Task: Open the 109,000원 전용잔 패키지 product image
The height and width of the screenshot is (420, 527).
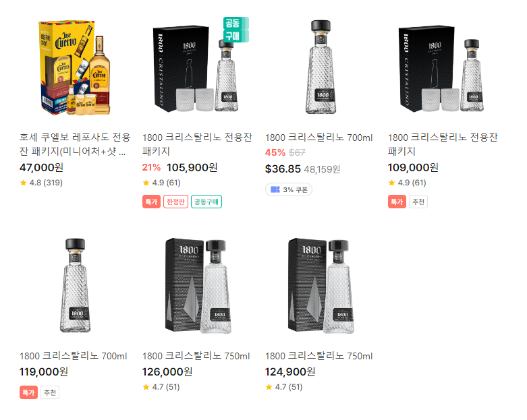Action: 443,69
